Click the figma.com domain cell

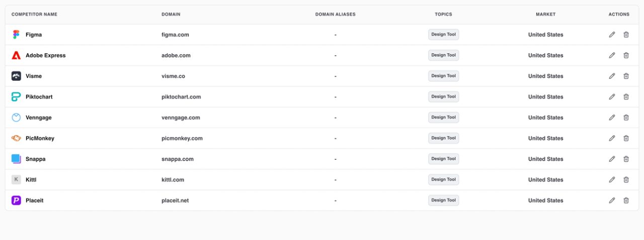[175, 35]
